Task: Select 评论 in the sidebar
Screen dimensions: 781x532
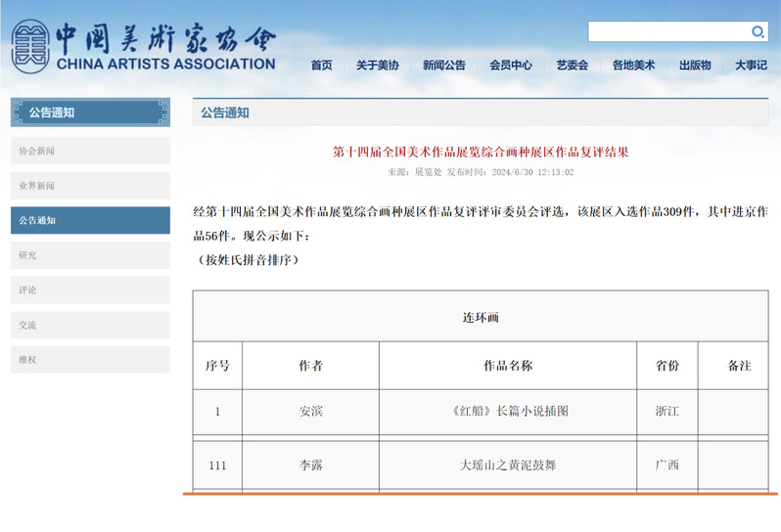Action: pos(90,290)
